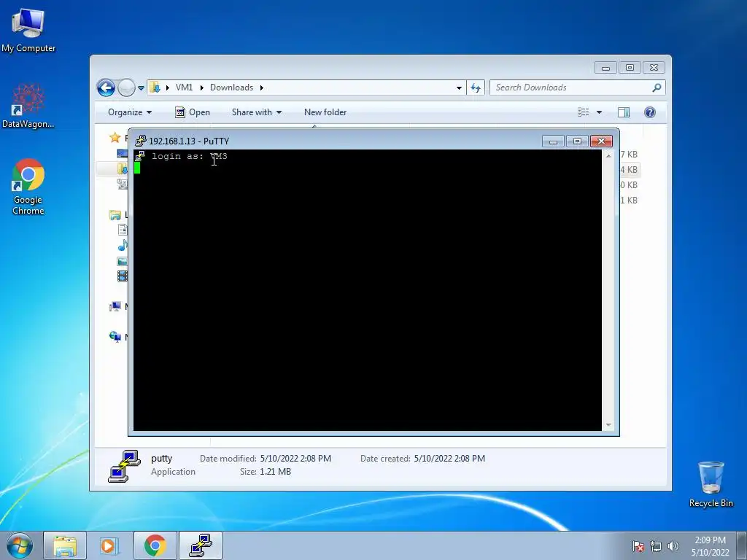Select the Music library icon
Image resolution: width=747 pixels, height=560 pixels.
pyautogui.click(x=123, y=245)
